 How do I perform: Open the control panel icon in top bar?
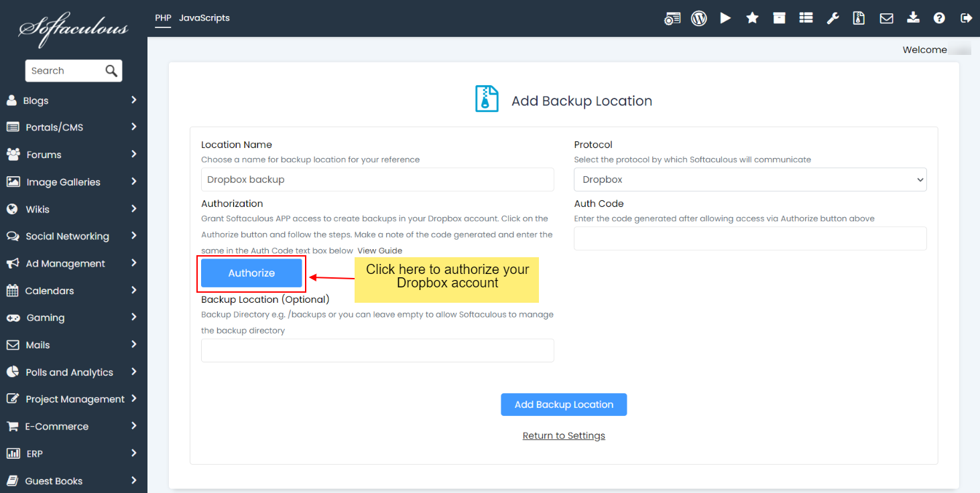point(672,18)
